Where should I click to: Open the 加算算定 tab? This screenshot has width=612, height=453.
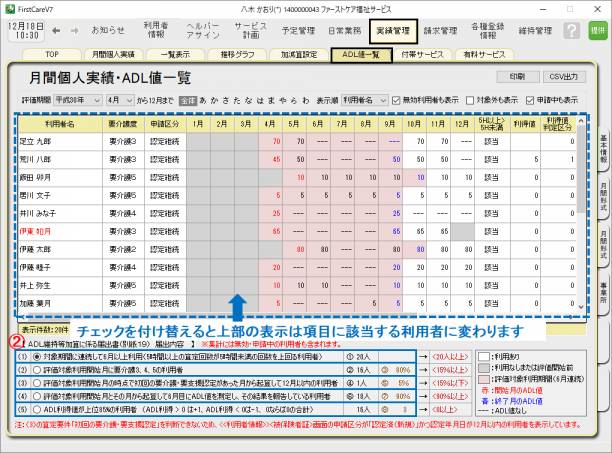pyautogui.click(x=299, y=55)
